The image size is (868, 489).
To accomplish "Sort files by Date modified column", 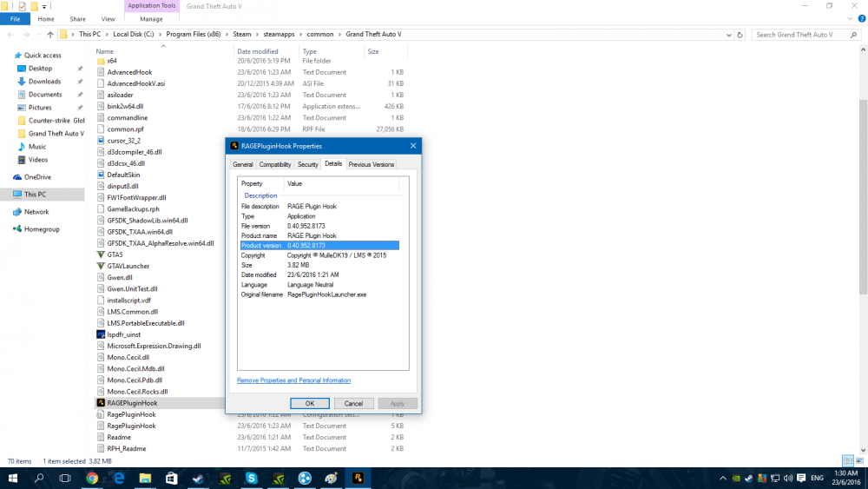I will 258,51.
